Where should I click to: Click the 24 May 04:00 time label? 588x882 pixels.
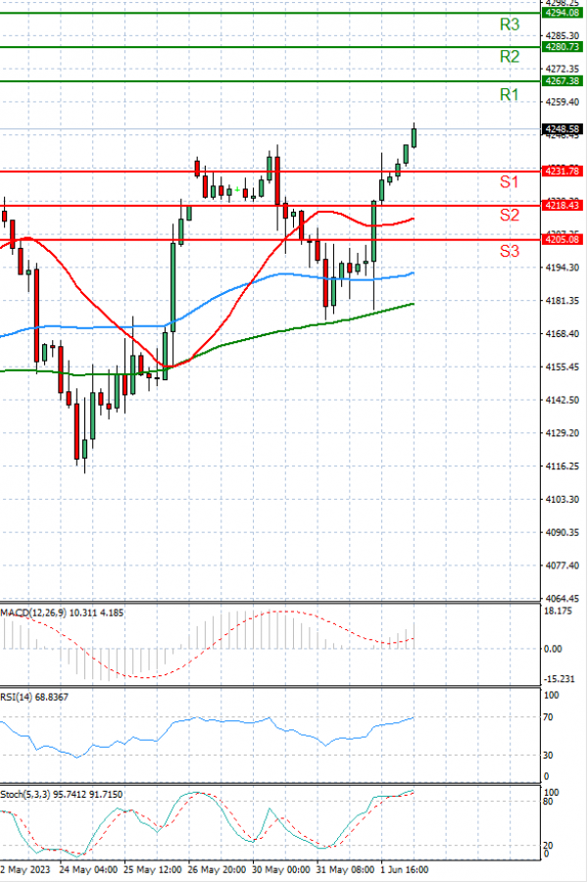pyautogui.click(x=90, y=868)
